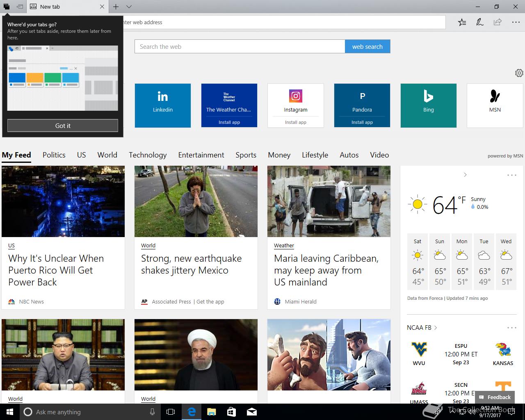Open Microsoft Store from taskbar
525x420 pixels.
click(x=231, y=412)
